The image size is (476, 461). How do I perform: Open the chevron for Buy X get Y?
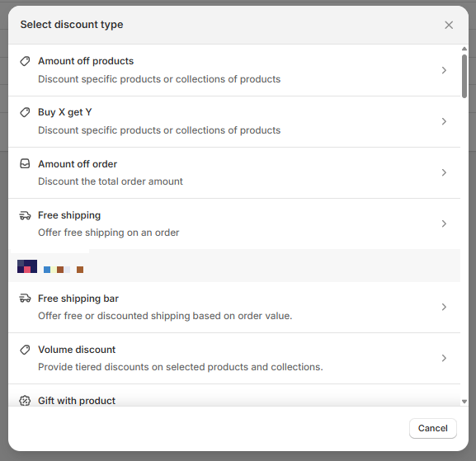444,121
